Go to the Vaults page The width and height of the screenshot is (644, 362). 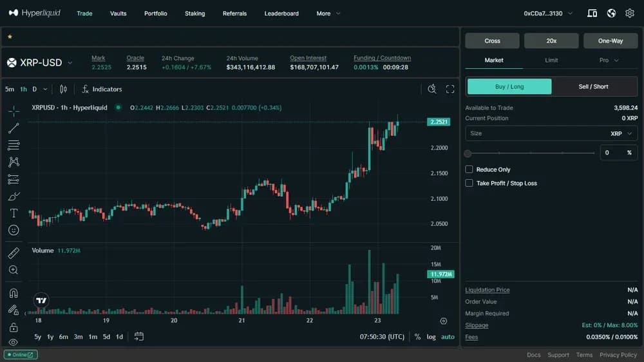[x=118, y=14]
